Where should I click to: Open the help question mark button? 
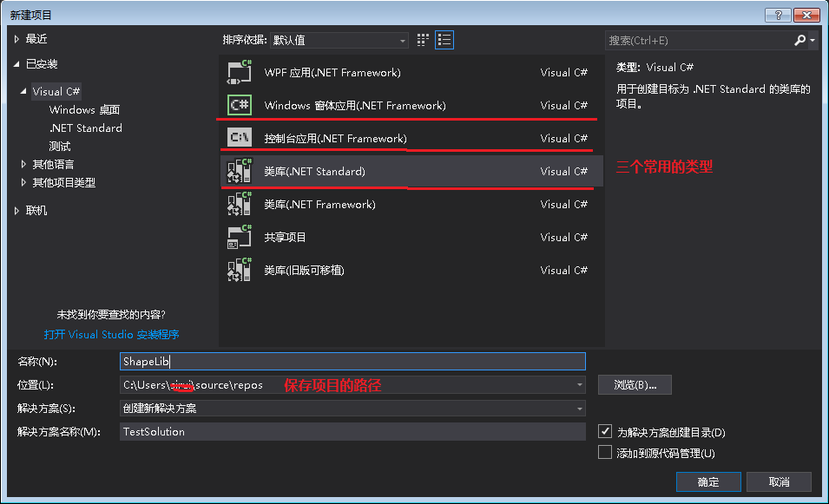[778, 16]
